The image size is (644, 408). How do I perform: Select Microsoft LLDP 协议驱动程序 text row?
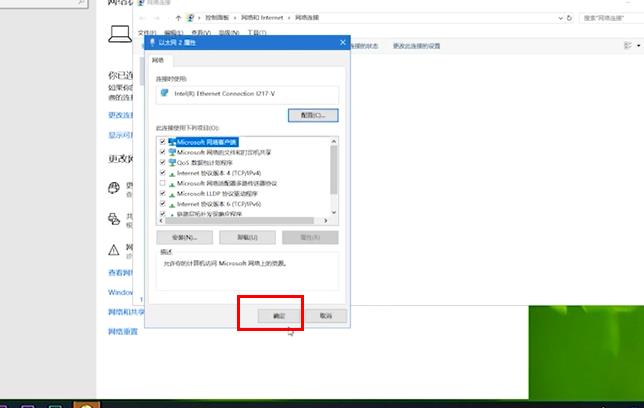tap(217, 194)
